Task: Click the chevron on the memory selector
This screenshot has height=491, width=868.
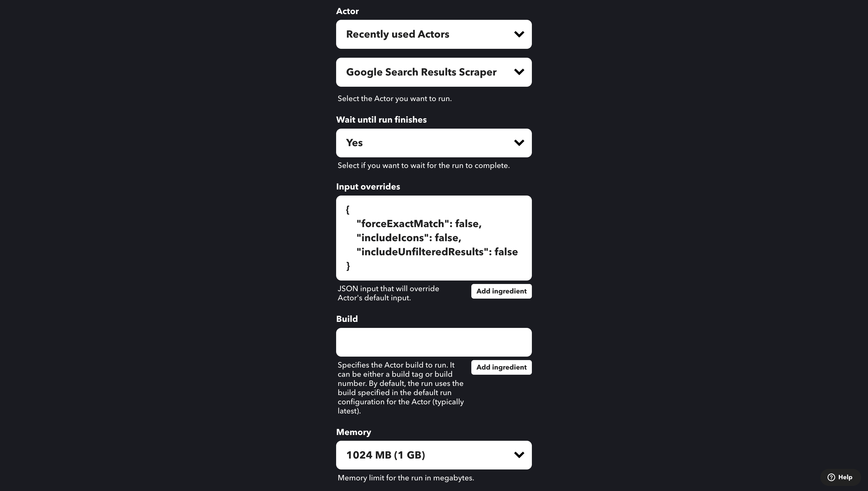Action: click(519, 455)
